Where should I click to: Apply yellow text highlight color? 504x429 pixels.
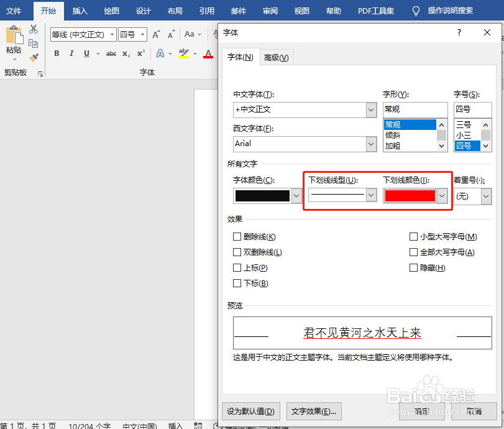(184, 53)
